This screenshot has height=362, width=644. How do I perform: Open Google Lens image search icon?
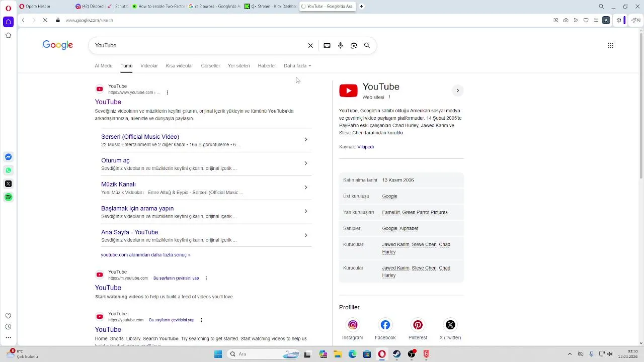[354, 45]
